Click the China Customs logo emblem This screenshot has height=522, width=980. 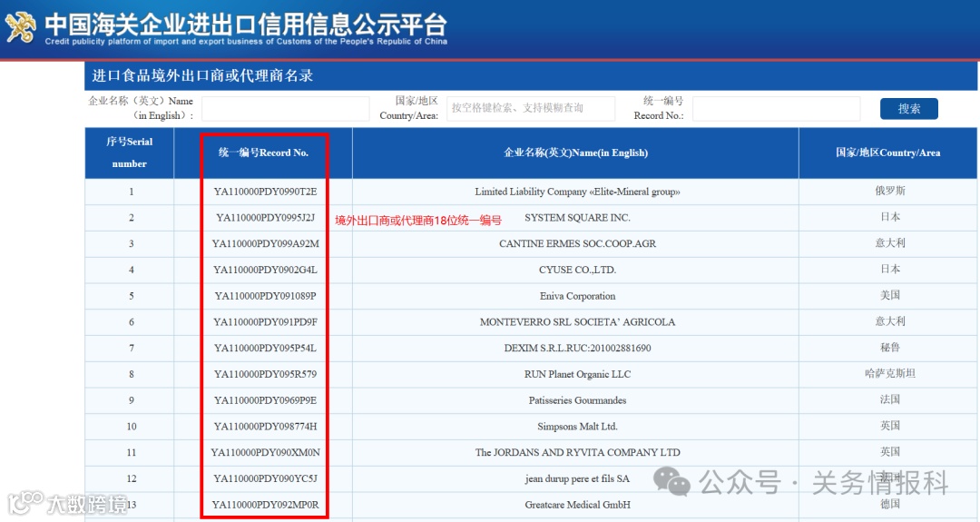tap(21, 27)
